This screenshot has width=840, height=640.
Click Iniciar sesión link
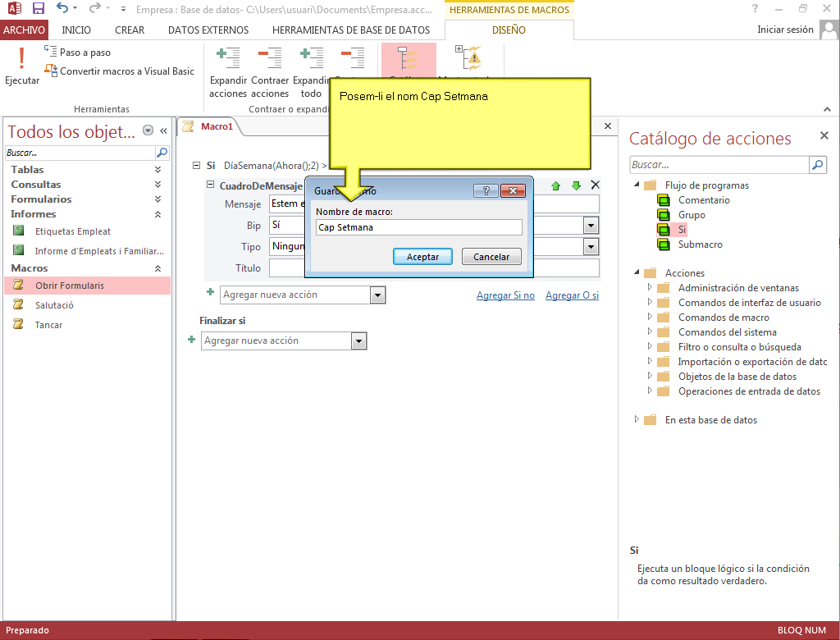[x=785, y=30]
